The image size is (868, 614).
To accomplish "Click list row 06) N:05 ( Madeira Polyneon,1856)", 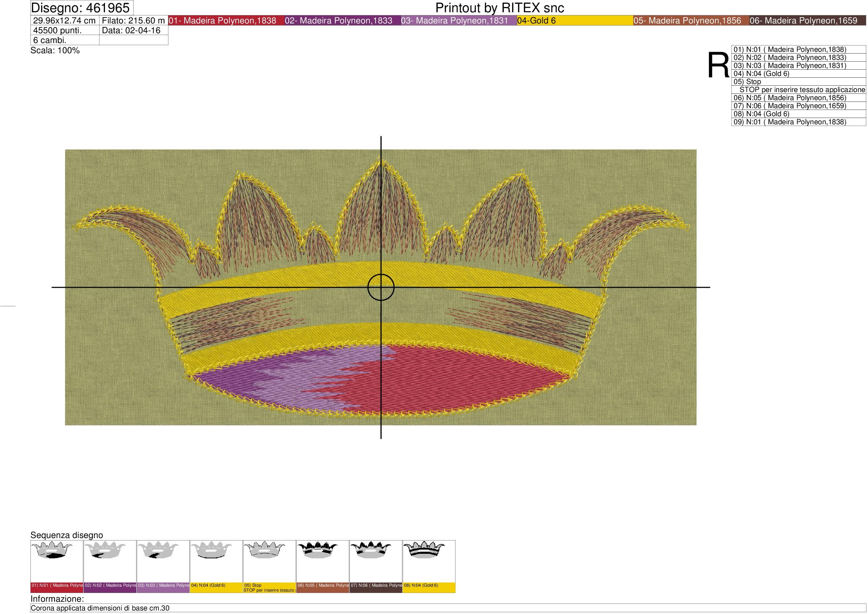I will (x=799, y=98).
